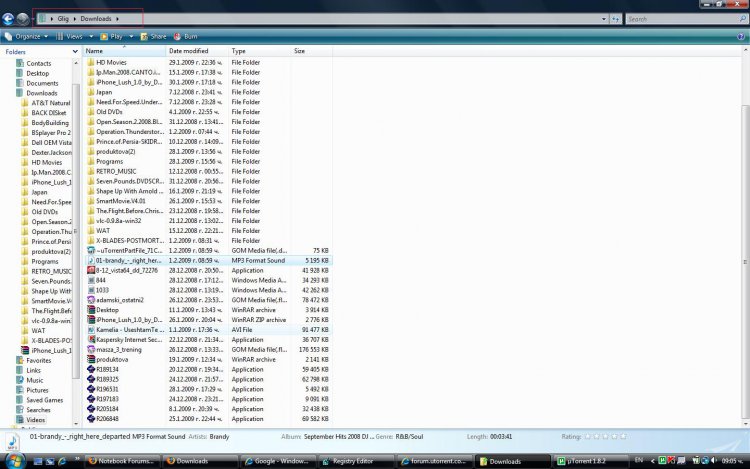Switch to Notebook Forums taskbar button
Viewport: 750px width, 469px height.
click(x=122, y=461)
